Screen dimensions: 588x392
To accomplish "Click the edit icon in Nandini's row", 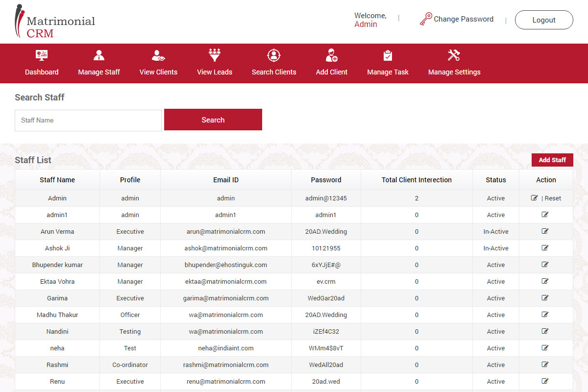I will click(545, 331).
